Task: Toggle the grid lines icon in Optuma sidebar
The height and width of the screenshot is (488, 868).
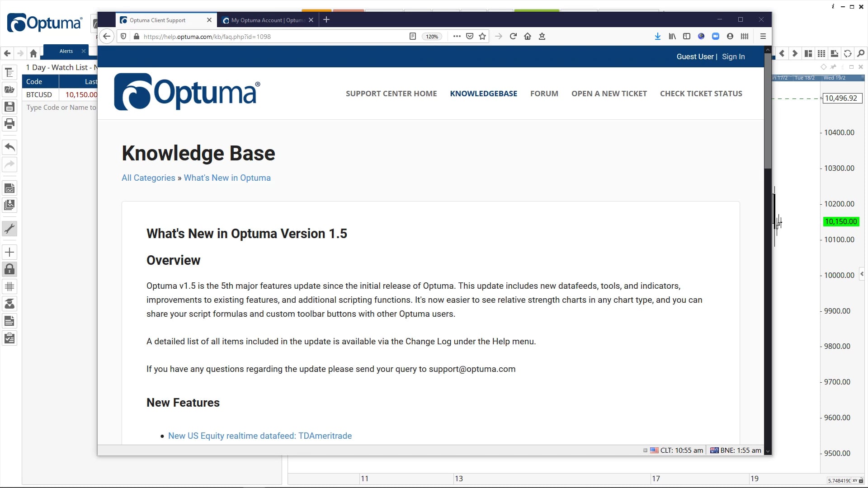Action: click(9, 286)
